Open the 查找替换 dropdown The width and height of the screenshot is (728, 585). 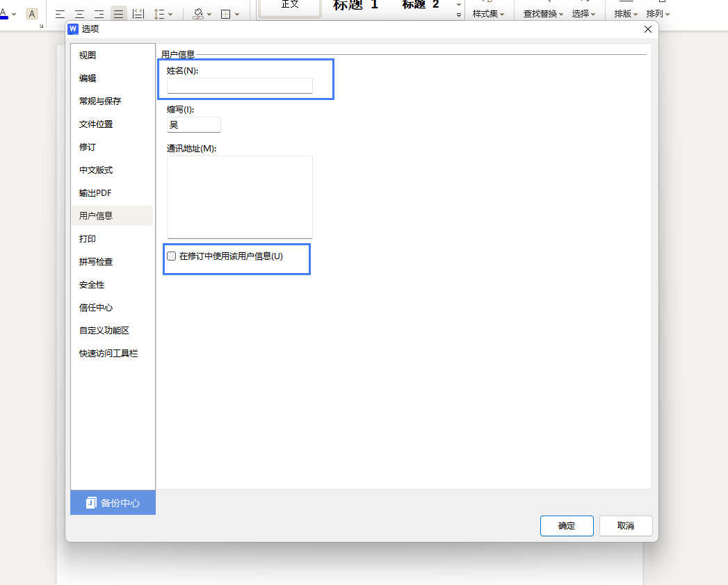[543, 14]
